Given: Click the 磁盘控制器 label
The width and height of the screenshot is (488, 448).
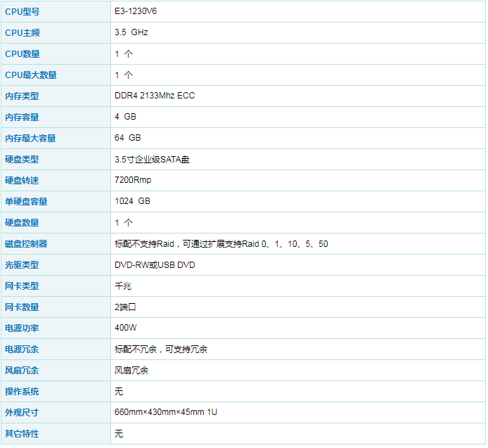Looking at the screenshot, I should point(26,244).
